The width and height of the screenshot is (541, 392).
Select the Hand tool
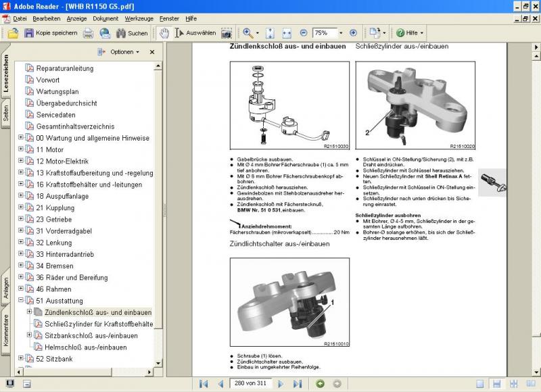tap(164, 33)
